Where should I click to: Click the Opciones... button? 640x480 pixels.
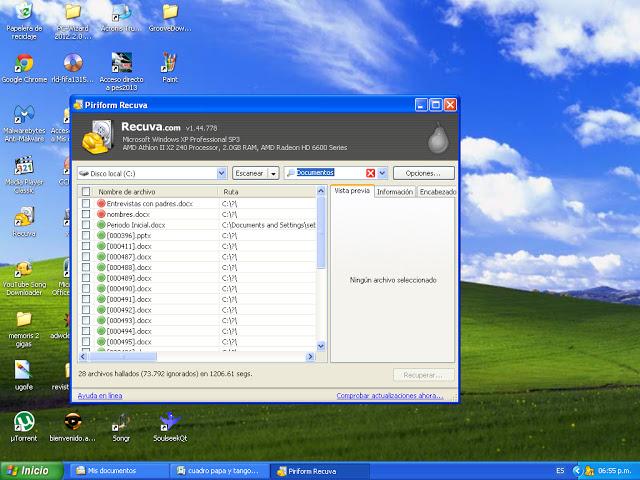[x=422, y=173]
